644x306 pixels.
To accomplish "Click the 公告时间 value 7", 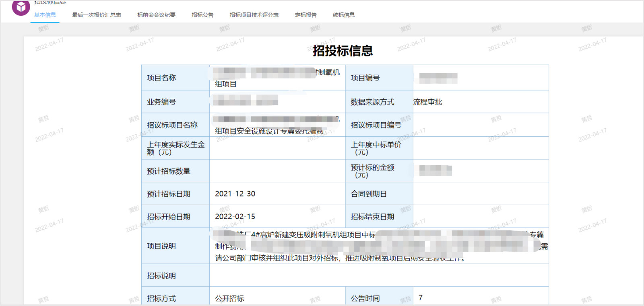I will click(421, 298).
